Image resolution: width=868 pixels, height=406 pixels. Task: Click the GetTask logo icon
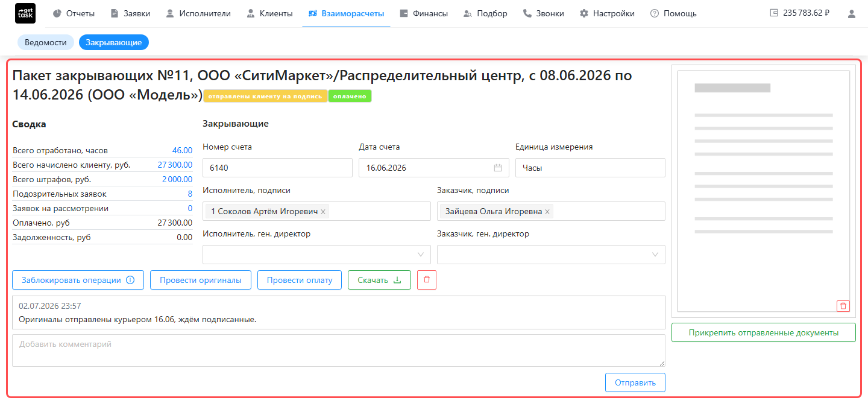click(x=25, y=13)
